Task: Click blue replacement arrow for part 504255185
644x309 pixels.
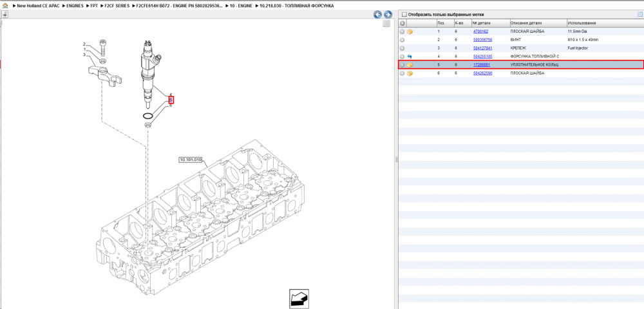Action: [410, 57]
